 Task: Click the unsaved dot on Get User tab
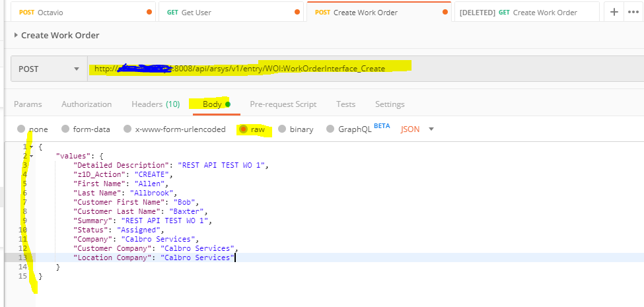[x=297, y=13]
